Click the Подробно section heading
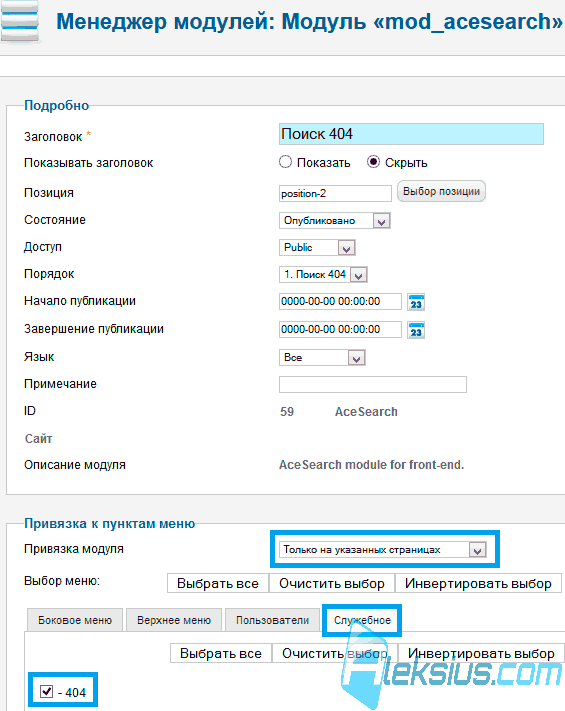The height and width of the screenshot is (711, 565). (x=56, y=105)
